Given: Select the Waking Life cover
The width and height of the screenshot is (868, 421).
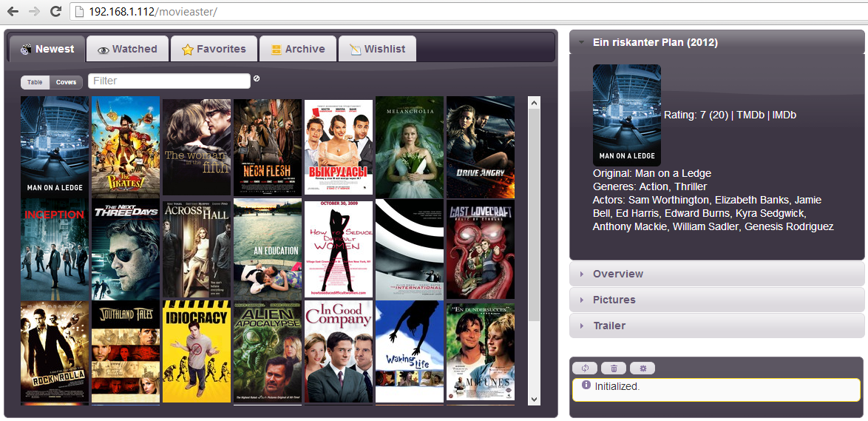Looking at the screenshot, I should pyautogui.click(x=410, y=351).
